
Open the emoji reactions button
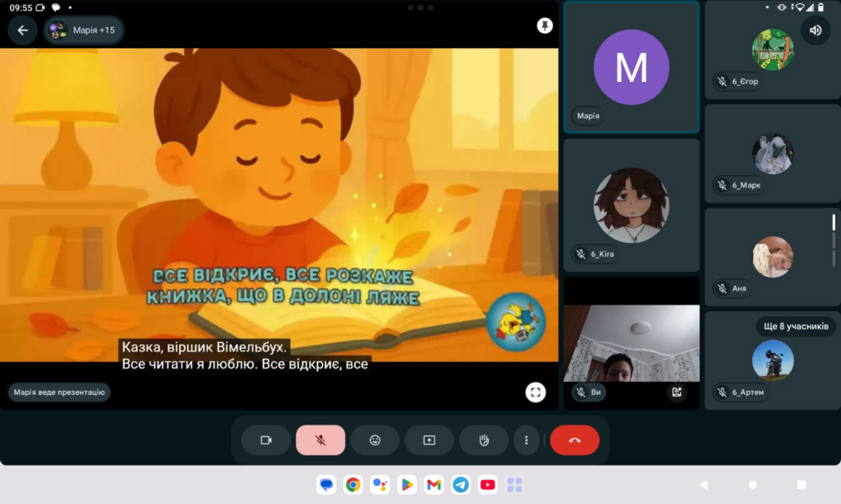[375, 440]
